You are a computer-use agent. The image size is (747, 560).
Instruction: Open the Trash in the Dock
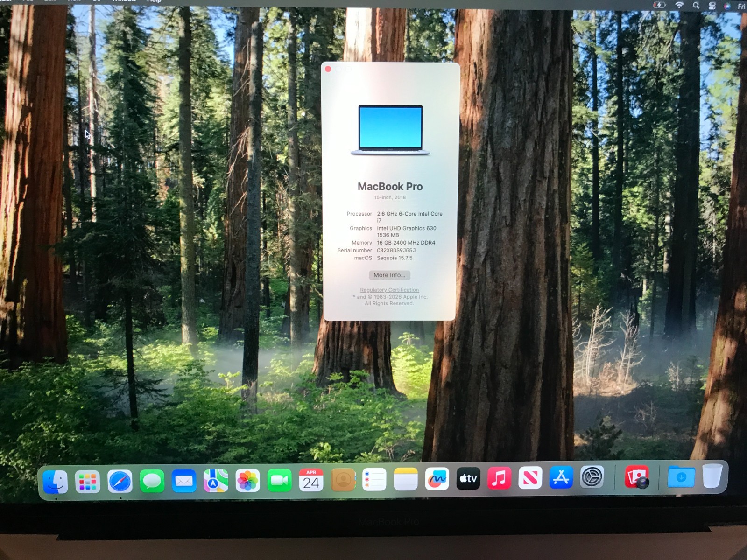(712, 476)
